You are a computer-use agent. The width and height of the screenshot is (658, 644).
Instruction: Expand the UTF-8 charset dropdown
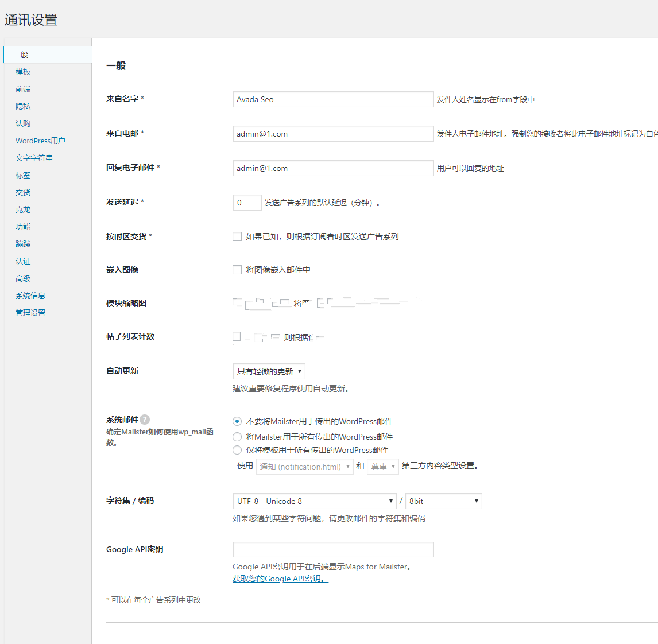click(314, 501)
